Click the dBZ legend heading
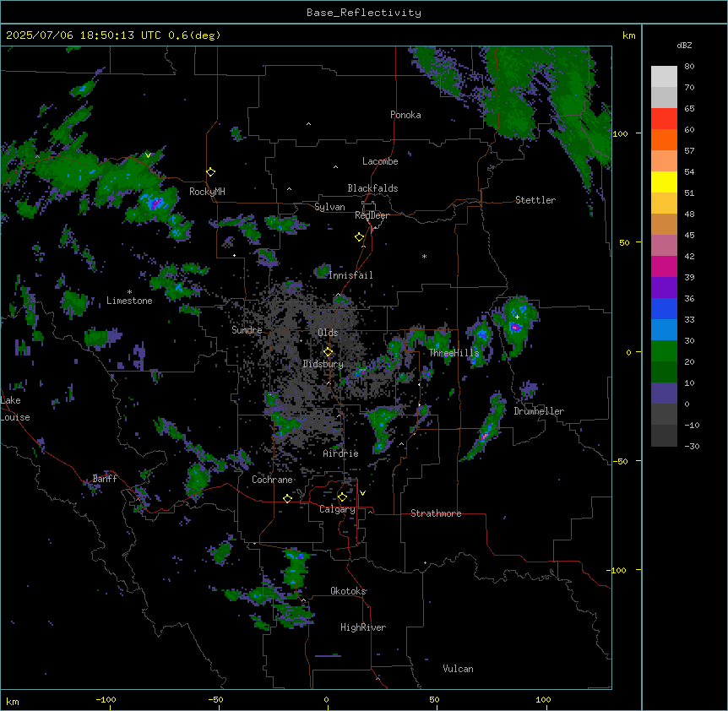Image resolution: width=728 pixels, height=711 pixels. coord(684,45)
